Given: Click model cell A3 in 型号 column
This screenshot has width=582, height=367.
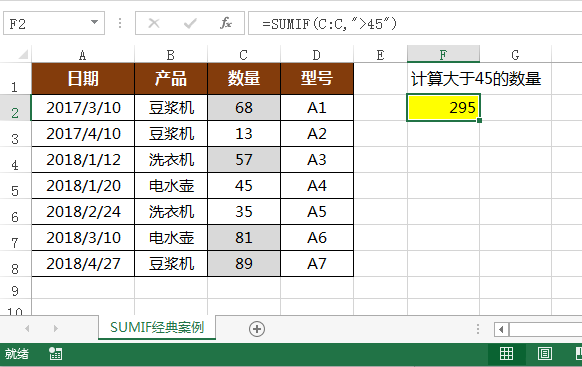Looking at the screenshot, I should tap(317, 160).
